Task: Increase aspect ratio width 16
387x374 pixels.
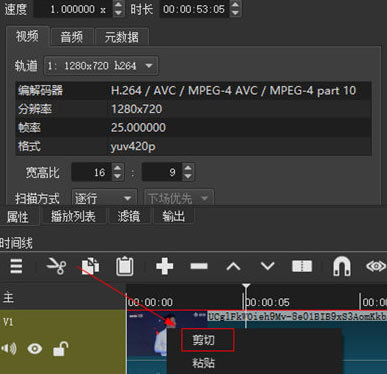Action: [x=118, y=167]
